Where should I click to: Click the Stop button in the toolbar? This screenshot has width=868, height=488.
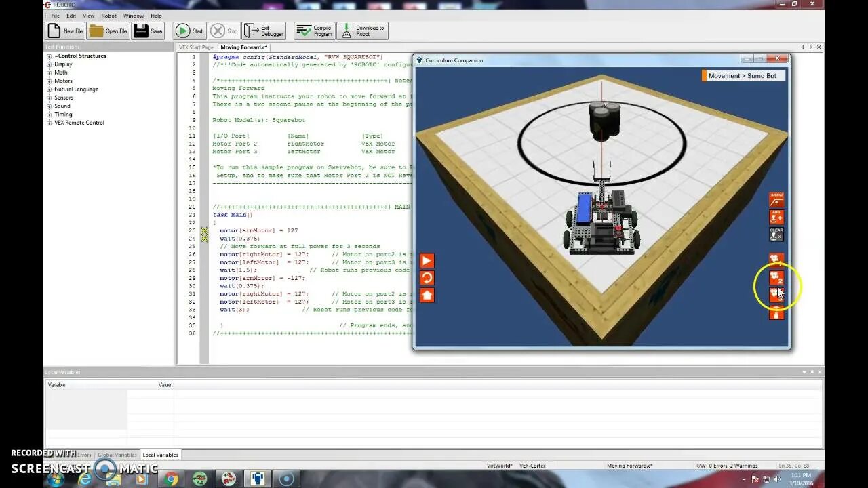tap(224, 30)
